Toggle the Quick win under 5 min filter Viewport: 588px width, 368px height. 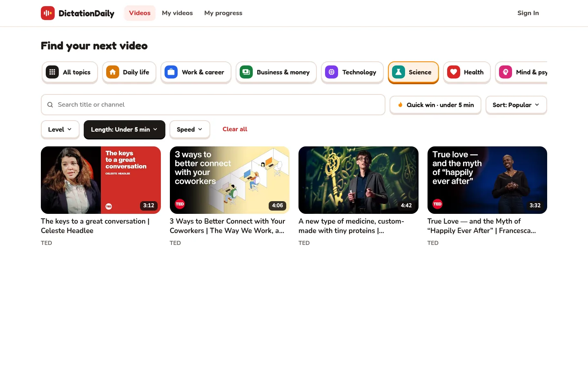435,105
